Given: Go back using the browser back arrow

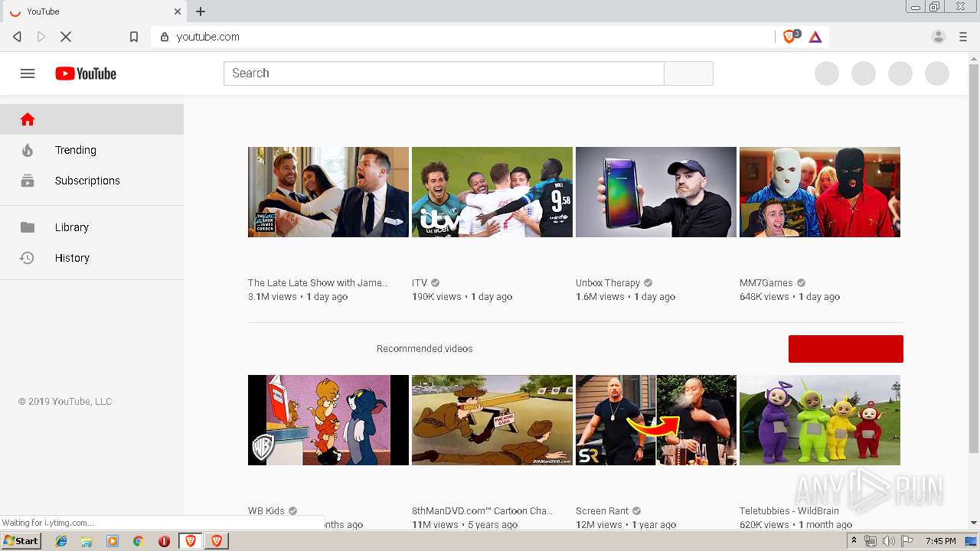Looking at the screenshot, I should [x=17, y=37].
